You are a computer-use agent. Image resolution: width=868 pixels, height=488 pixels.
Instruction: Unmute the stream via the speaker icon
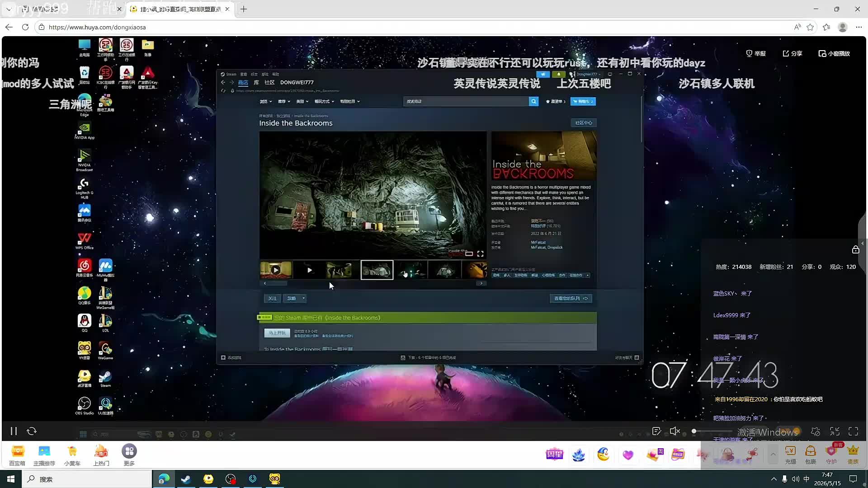(675, 431)
